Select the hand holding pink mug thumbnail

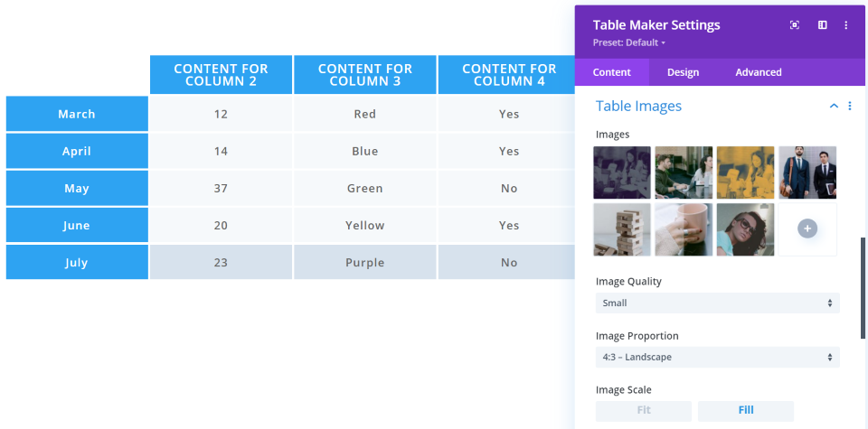(x=684, y=229)
